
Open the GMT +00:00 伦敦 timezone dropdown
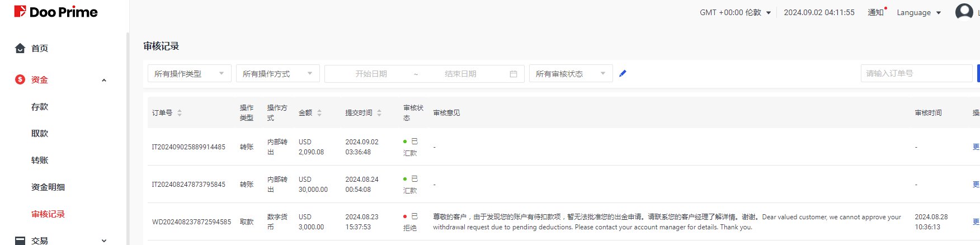736,12
